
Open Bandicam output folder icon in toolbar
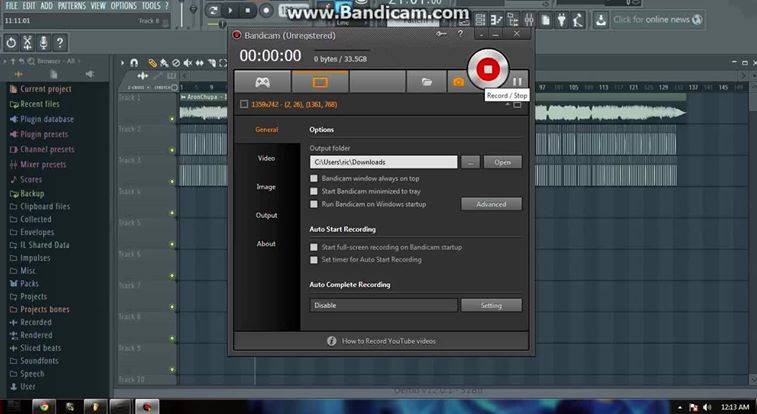[426, 83]
